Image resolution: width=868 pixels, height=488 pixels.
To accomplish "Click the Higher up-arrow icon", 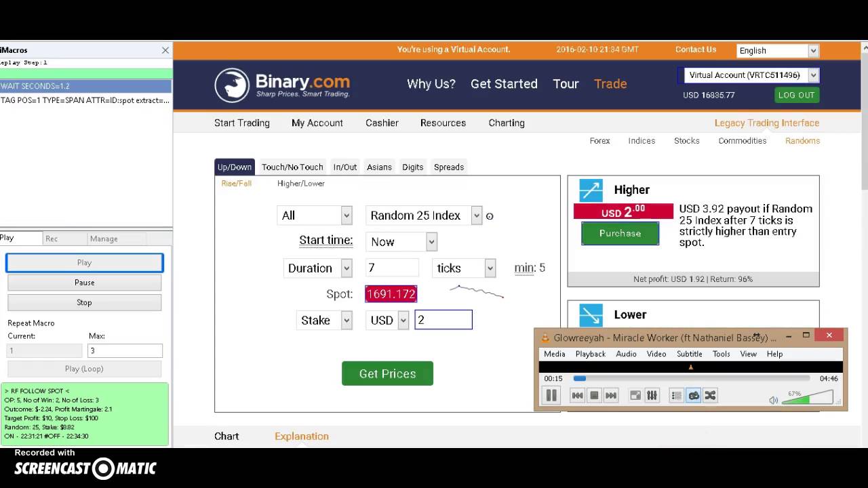I will pos(591,190).
